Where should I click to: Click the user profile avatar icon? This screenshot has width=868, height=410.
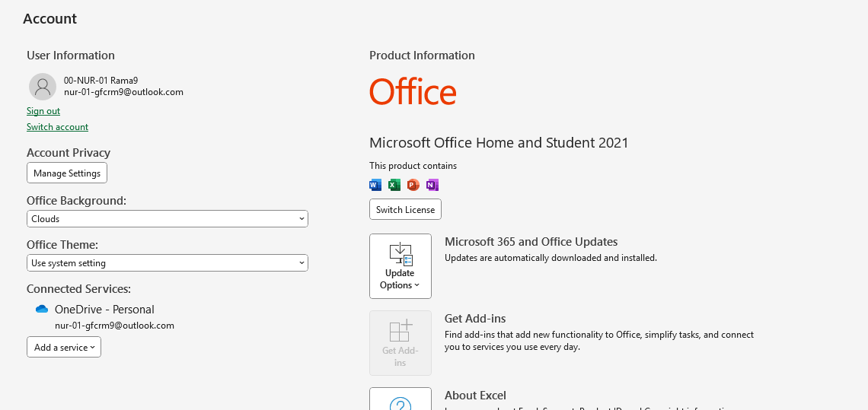43,87
